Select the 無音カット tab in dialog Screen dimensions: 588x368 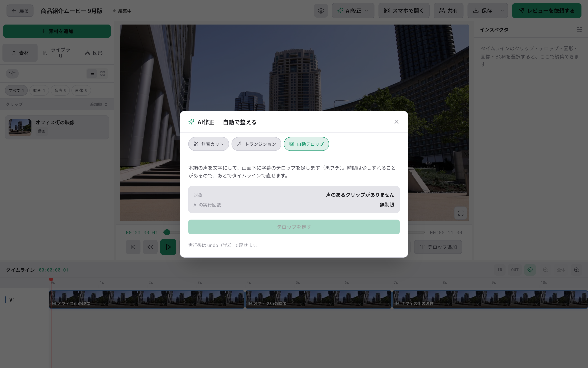tap(208, 144)
